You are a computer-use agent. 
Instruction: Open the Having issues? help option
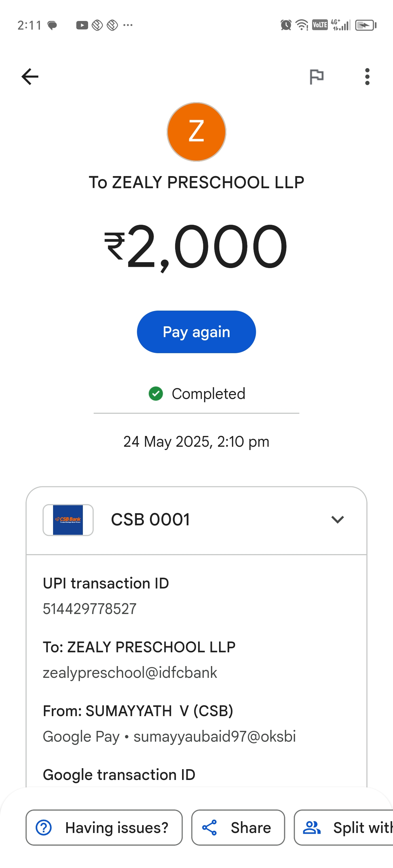tap(104, 827)
